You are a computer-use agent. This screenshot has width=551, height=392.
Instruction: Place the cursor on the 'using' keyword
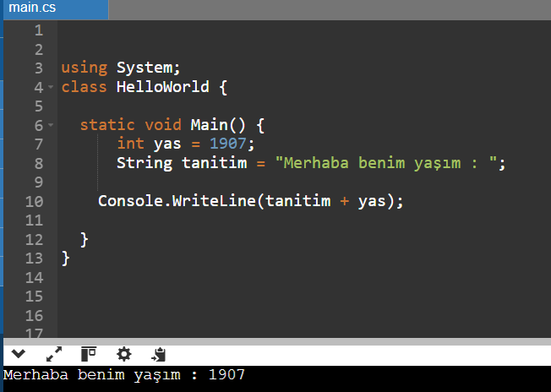85,68
